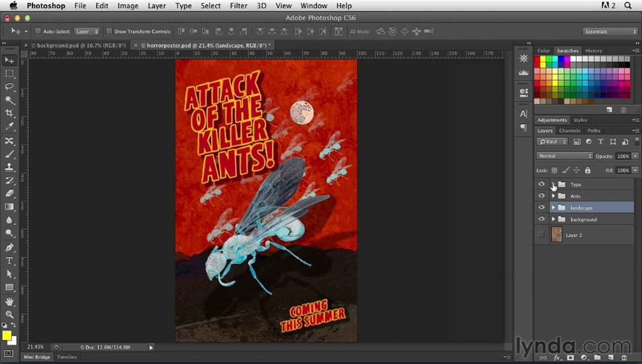Viewport: 642px width, 364px height.
Task: Switch to the Channels tab
Action: tap(569, 130)
